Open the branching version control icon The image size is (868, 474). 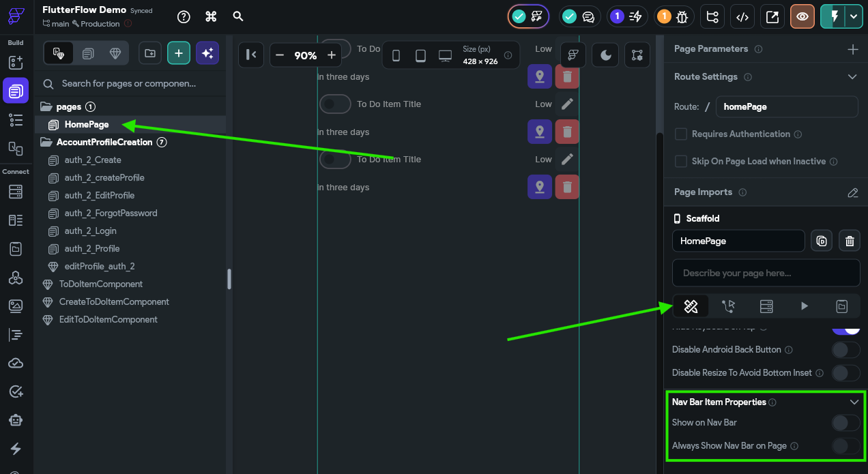pyautogui.click(x=712, y=17)
